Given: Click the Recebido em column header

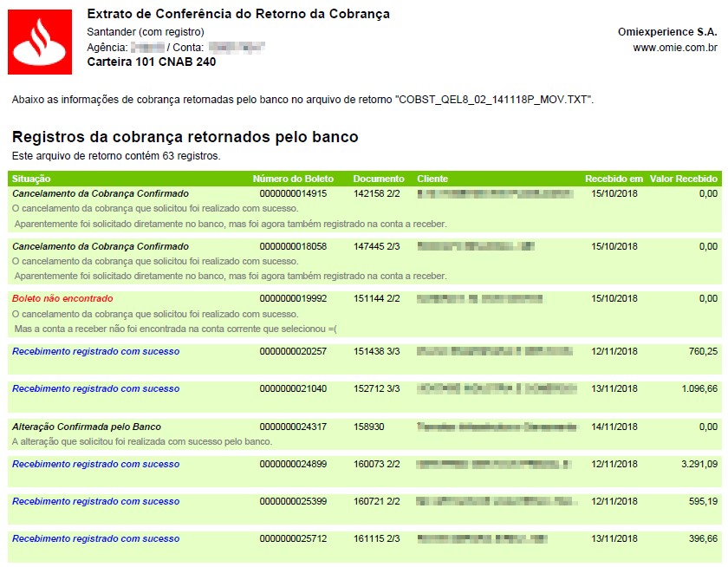Looking at the screenshot, I should 614,179.
